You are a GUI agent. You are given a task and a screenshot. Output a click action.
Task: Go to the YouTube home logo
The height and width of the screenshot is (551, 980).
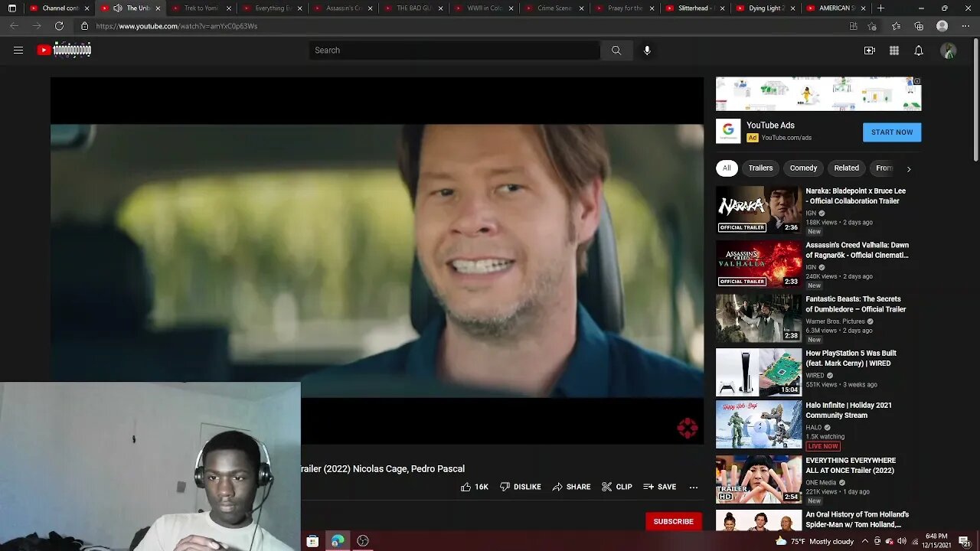(64, 51)
